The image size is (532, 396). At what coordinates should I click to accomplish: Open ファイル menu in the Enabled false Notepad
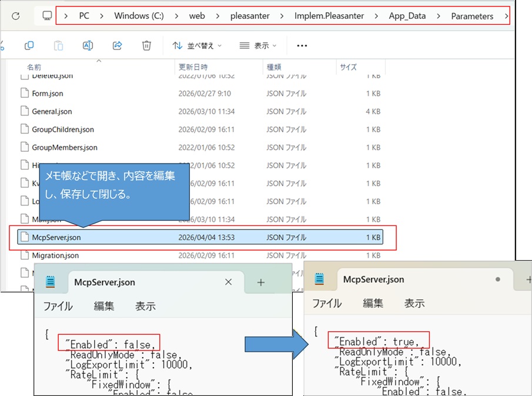click(x=58, y=306)
